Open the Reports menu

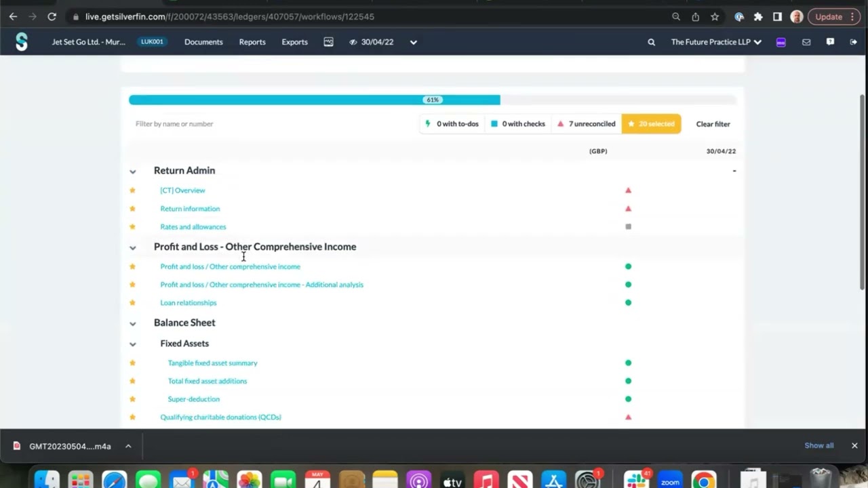252,42
